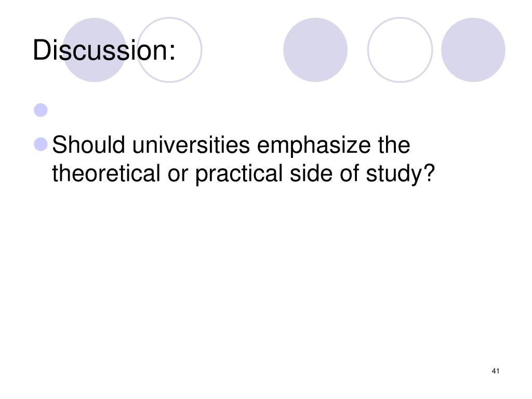The image size is (532, 399).
Task: Click the empty first bullet point dot
Action: tap(41, 110)
